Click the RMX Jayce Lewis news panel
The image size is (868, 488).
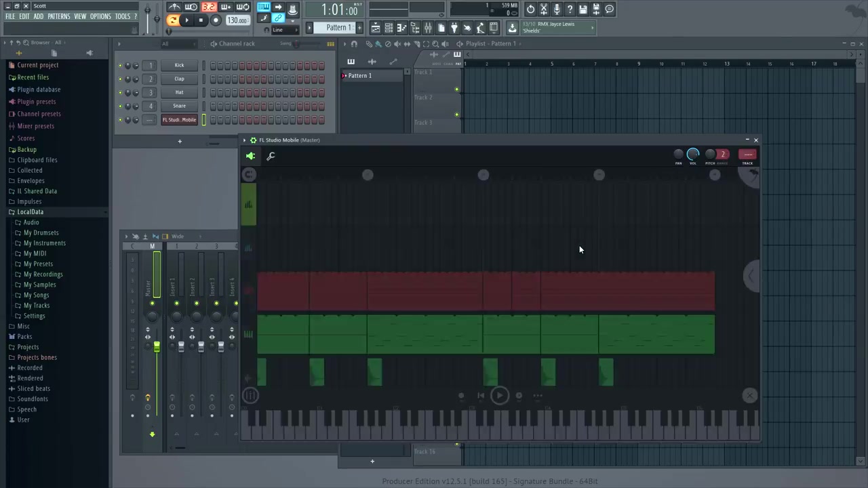click(557, 27)
